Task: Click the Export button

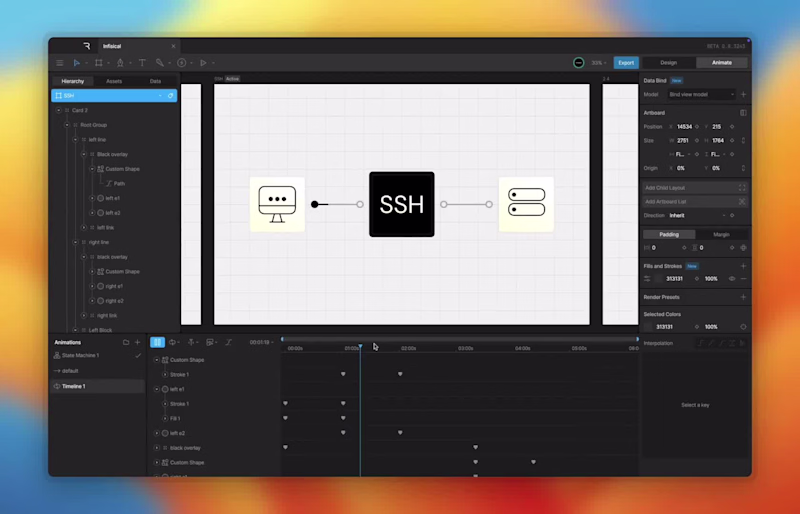Action: [x=626, y=63]
